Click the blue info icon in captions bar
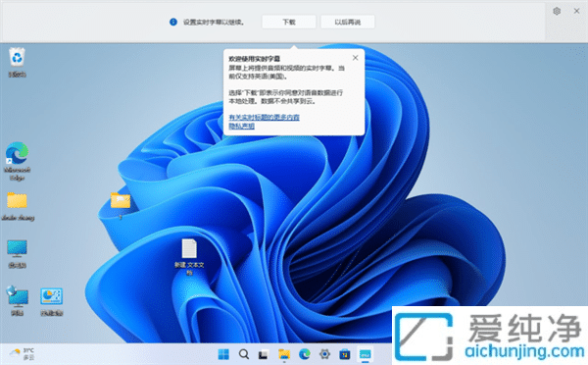 click(173, 23)
